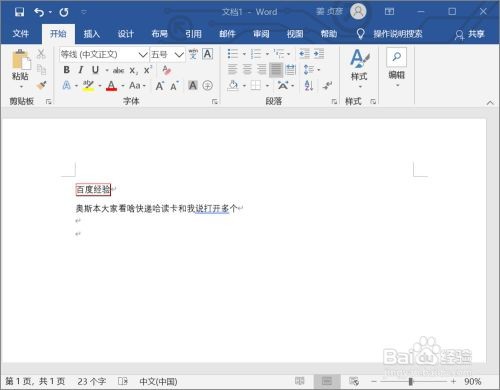Click the 中文(中国) language indicator
The image size is (500, 390).
click(x=158, y=381)
